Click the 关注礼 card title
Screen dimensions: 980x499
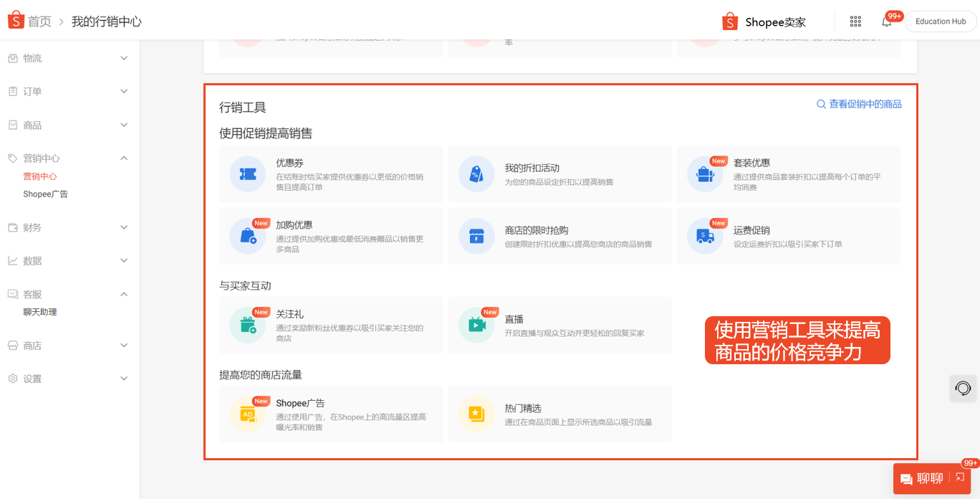pyautogui.click(x=289, y=314)
